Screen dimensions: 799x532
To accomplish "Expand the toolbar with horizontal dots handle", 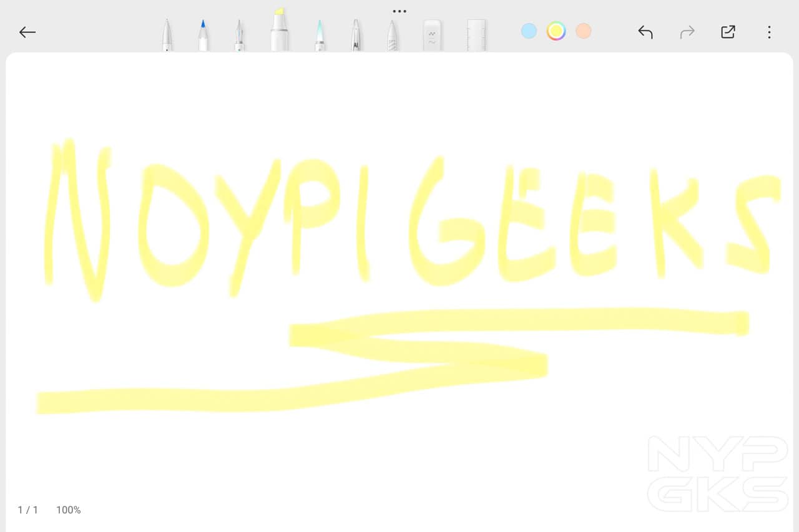I will coord(399,11).
